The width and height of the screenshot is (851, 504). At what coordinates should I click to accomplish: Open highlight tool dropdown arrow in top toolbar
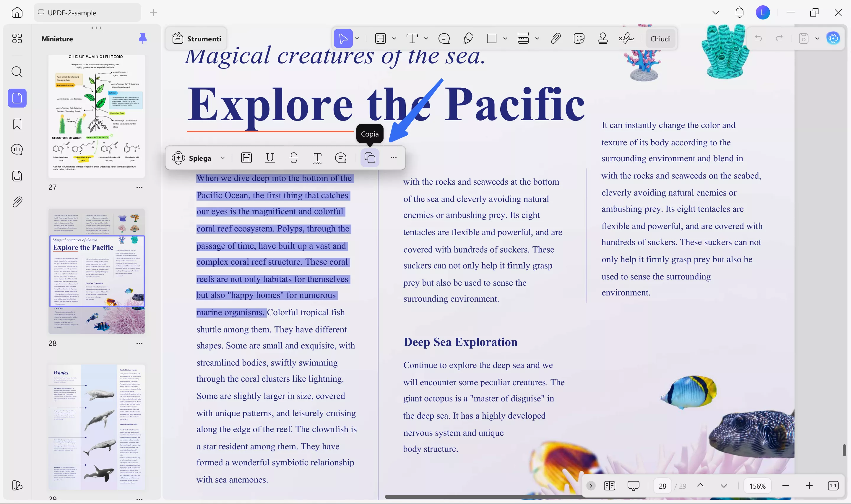pyautogui.click(x=394, y=38)
